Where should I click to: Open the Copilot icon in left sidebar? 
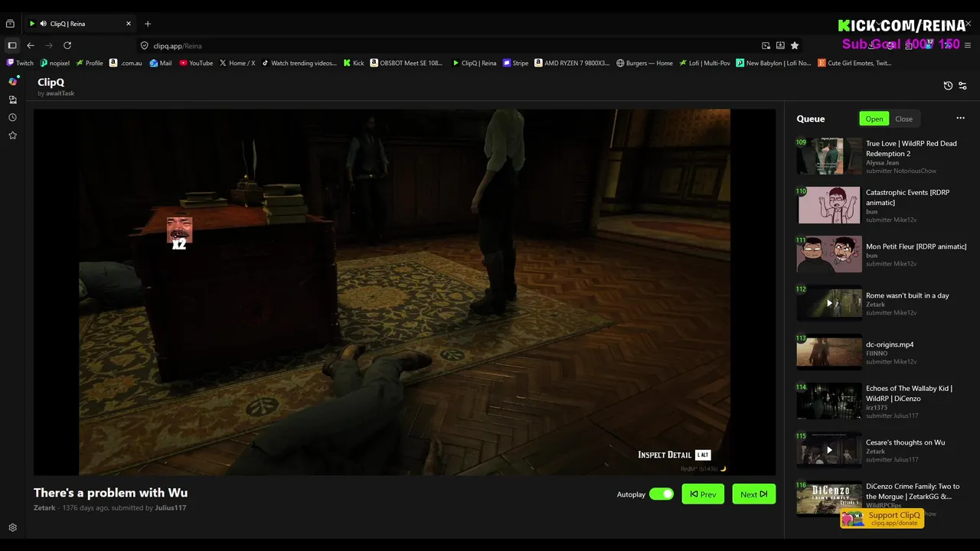[x=13, y=81]
